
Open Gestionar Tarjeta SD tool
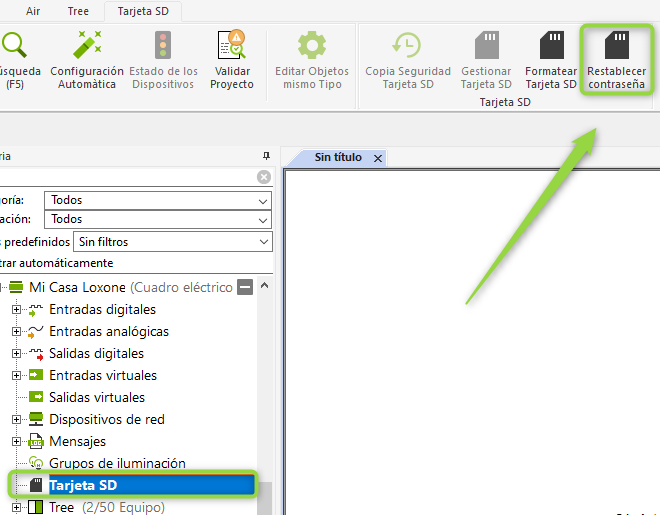click(x=486, y=47)
